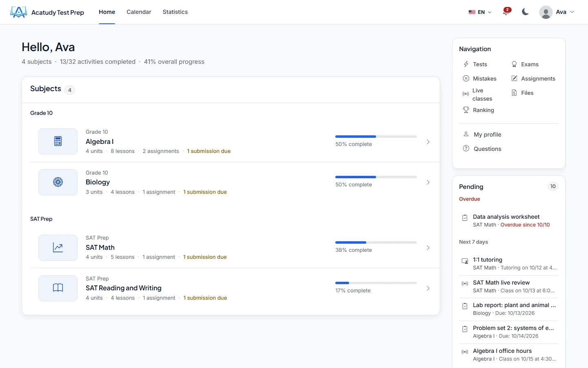Go to the Statistics tab
This screenshot has height=368, width=588.
coord(175,12)
